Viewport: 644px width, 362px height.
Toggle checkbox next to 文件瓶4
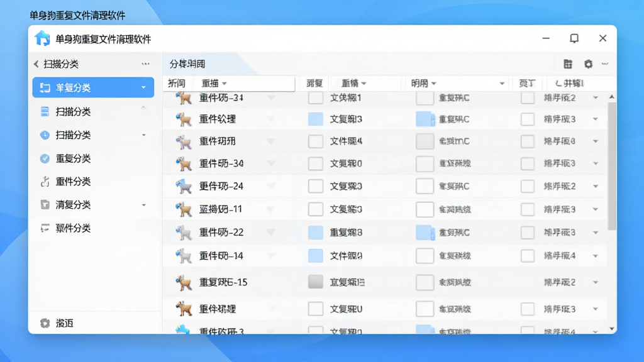tap(316, 141)
